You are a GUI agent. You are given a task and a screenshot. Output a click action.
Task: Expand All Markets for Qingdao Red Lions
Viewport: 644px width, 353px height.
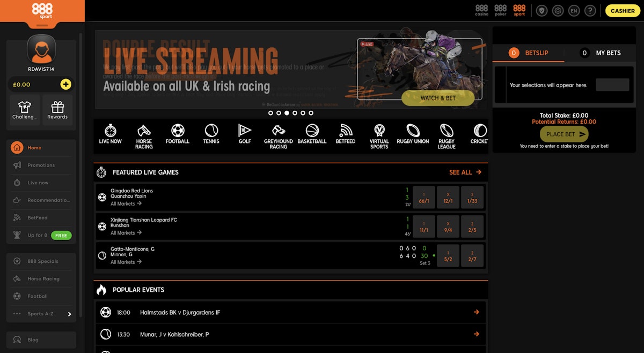(x=126, y=204)
